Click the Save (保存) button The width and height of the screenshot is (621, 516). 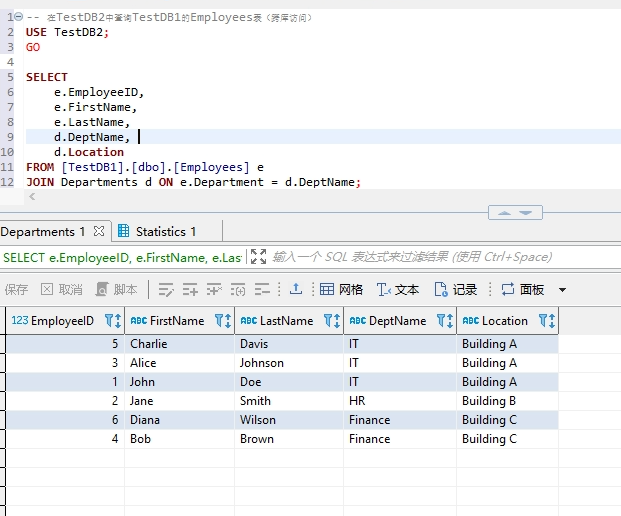(x=16, y=289)
